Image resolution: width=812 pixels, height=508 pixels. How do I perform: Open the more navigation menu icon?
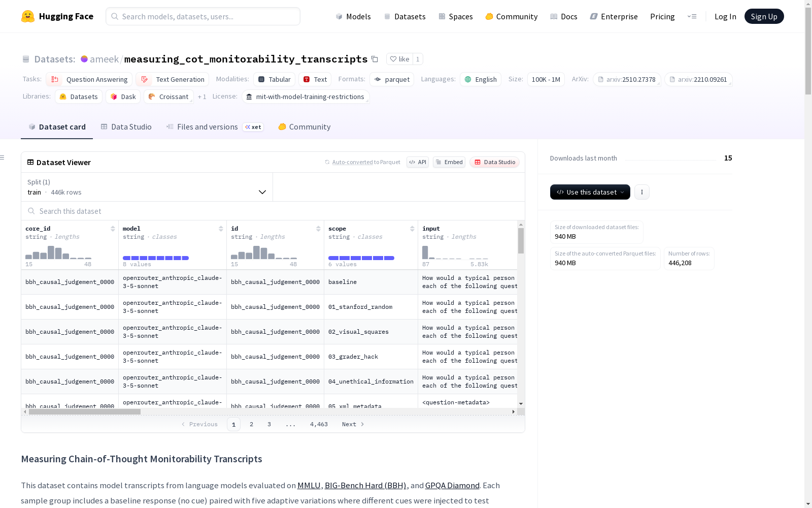[x=692, y=16]
